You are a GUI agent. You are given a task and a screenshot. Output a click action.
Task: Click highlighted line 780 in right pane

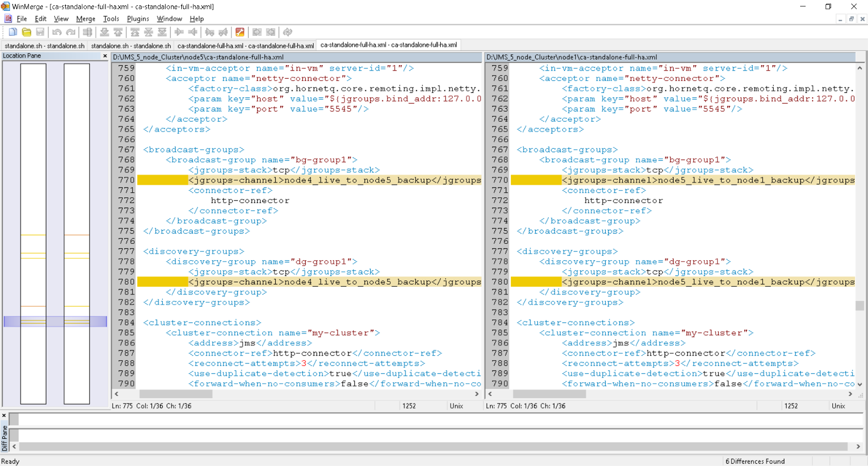tap(682, 282)
